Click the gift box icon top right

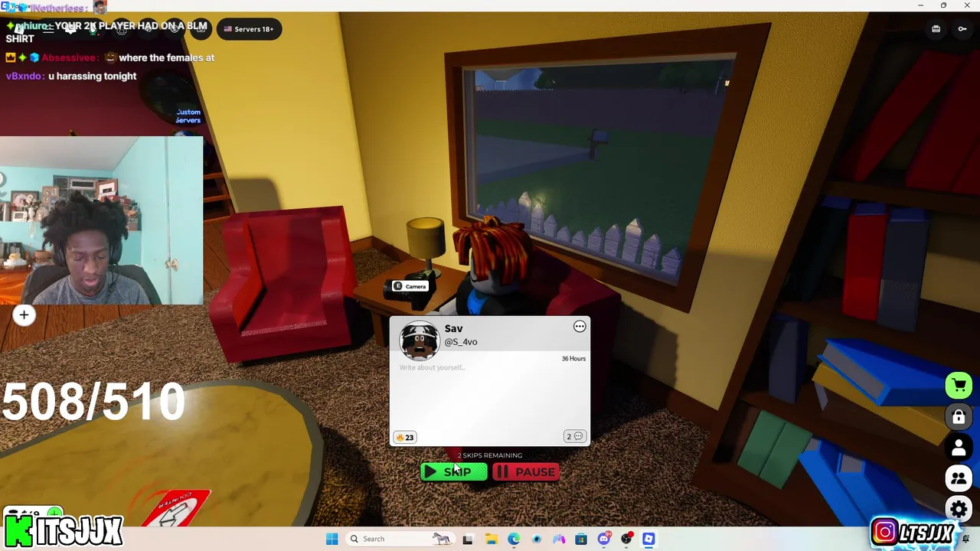[936, 29]
